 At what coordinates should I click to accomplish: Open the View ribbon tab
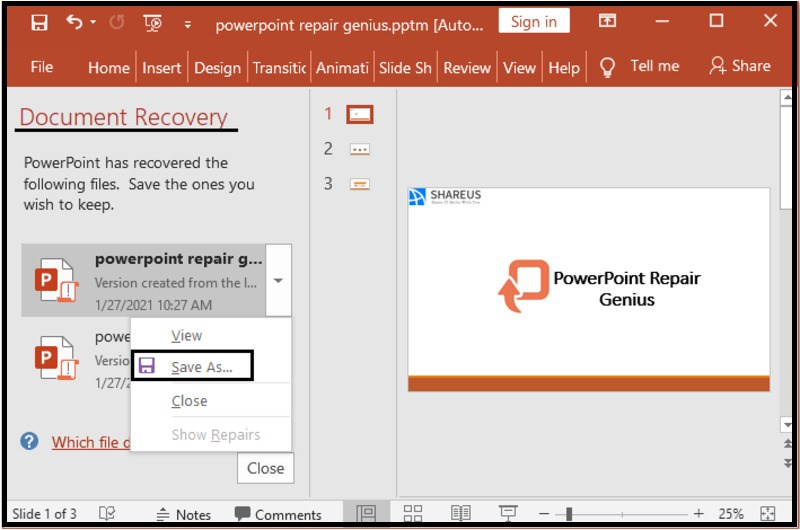(519, 67)
